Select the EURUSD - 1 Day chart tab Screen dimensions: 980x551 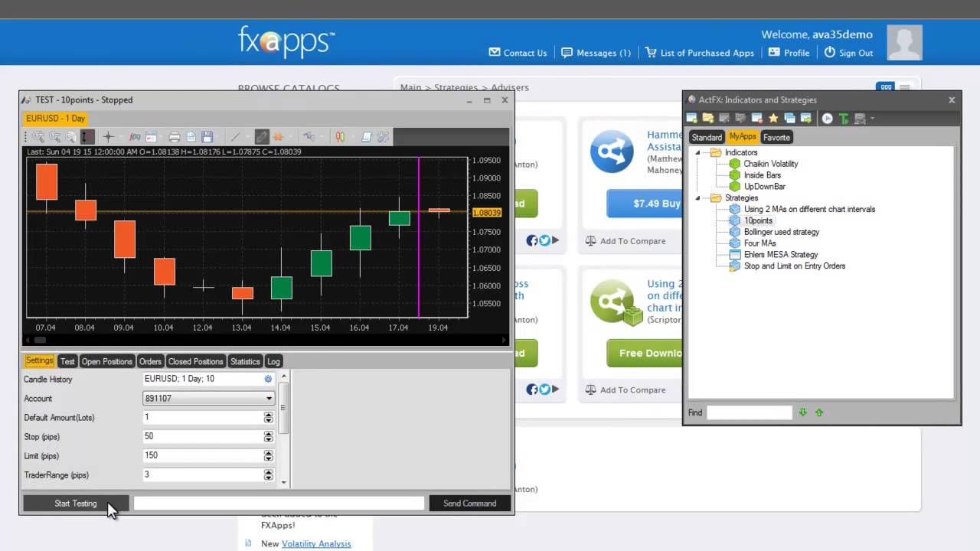tap(55, 118)
